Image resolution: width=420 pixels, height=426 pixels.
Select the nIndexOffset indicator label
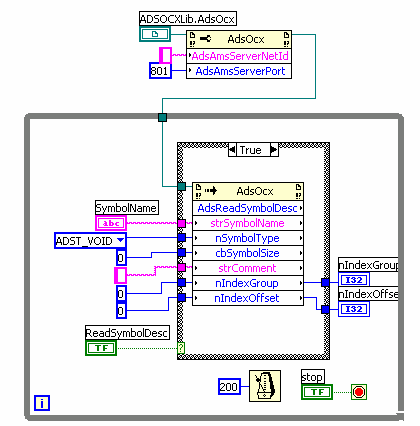[368, 294]
